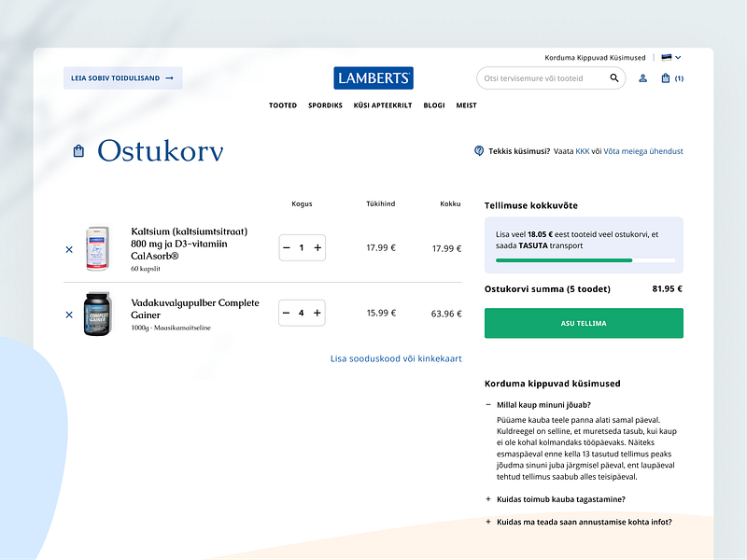Screen dimensions: 747x560
Task: Open Lisa sooduskood või kinkekaart link
Action: 396,358
